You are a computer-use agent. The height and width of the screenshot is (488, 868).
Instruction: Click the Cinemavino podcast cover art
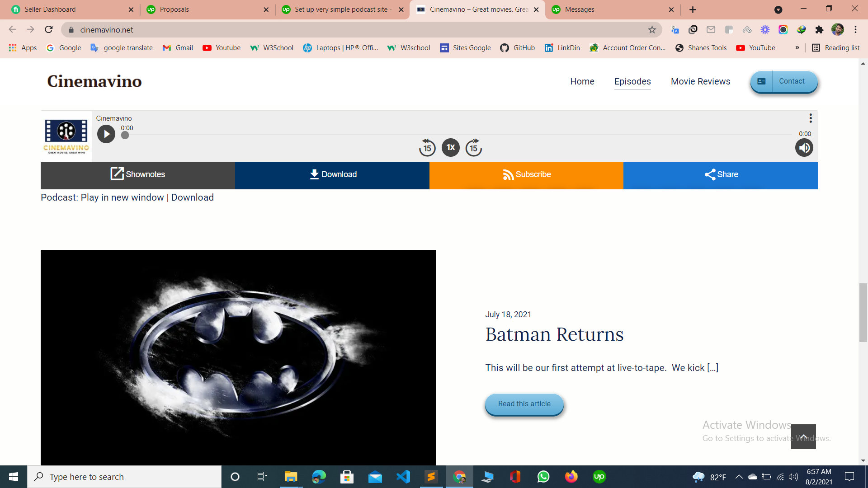click(66, 136)
